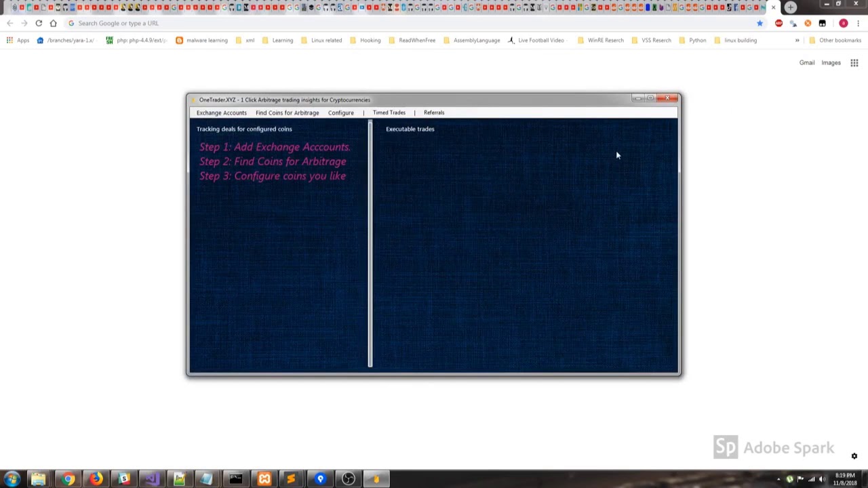Click the system tray volume icon
This screenshot has height=488, width=868.
coord(823,479)
